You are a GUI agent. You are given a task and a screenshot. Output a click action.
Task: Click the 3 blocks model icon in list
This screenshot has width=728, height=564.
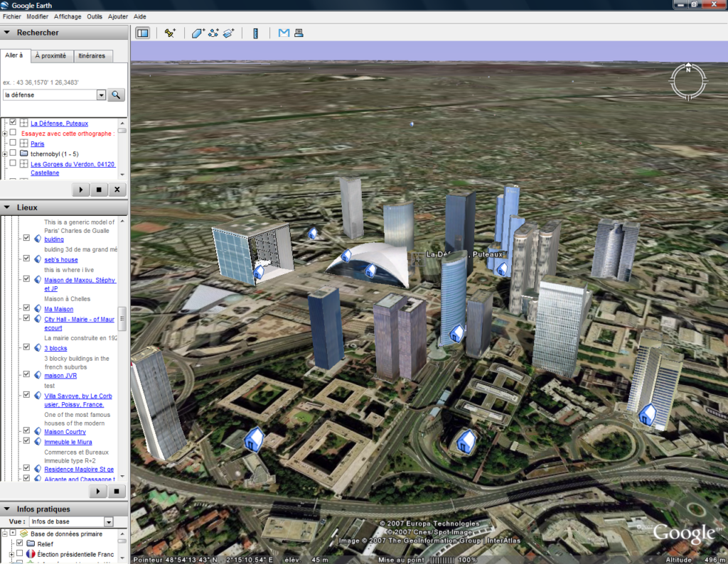coord(38,348)
